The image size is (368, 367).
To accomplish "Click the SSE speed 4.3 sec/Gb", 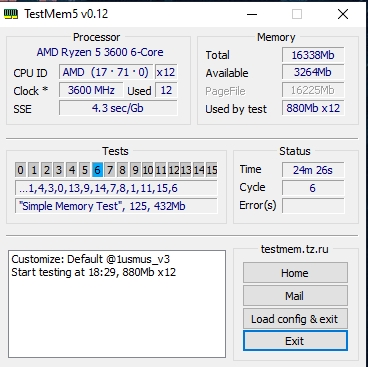I will point(118,108).
